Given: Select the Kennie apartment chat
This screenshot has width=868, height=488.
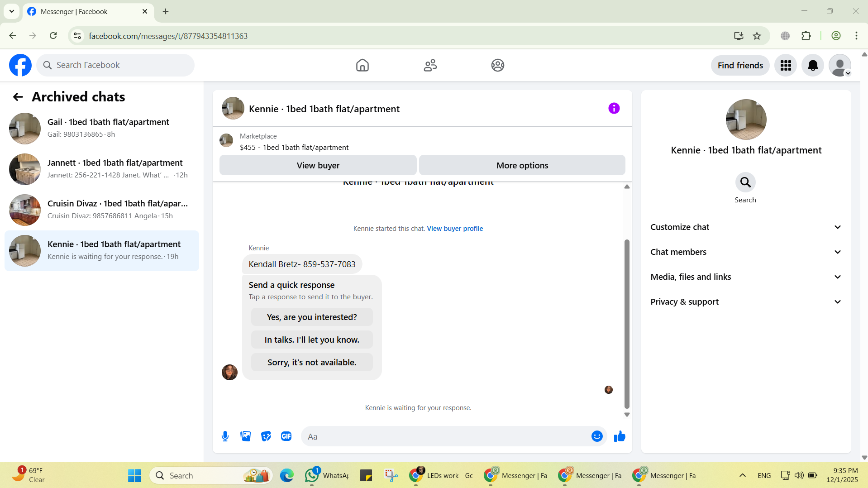Looking at the screenshot, I should [x=102, y=251].
